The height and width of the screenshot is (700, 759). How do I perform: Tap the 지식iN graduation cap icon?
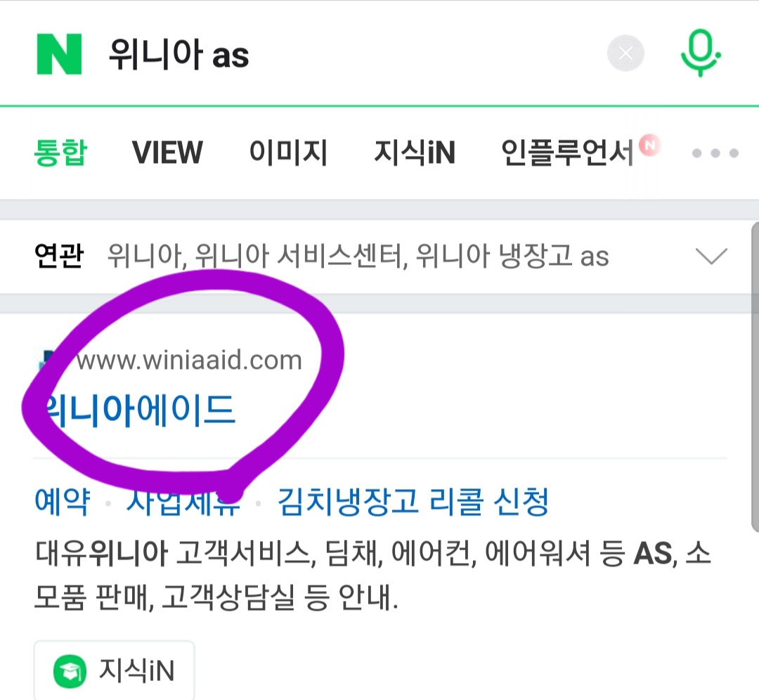click(x=70, y=671)
